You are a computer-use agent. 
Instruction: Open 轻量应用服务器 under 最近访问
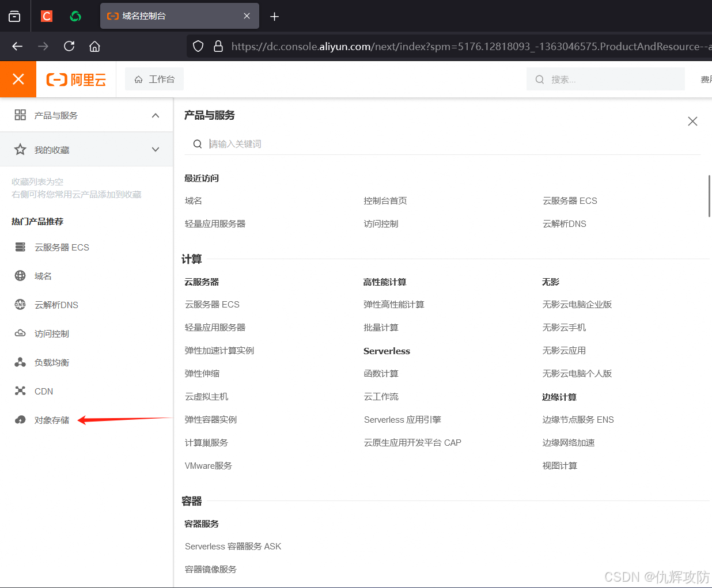click(215, 223)
